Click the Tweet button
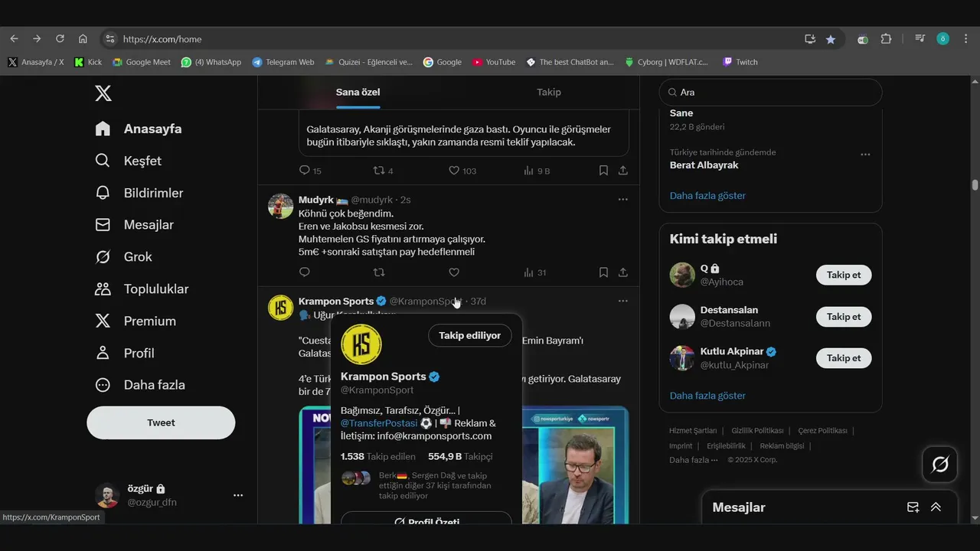The image size is (980, 551). click(x=161, y=422)
